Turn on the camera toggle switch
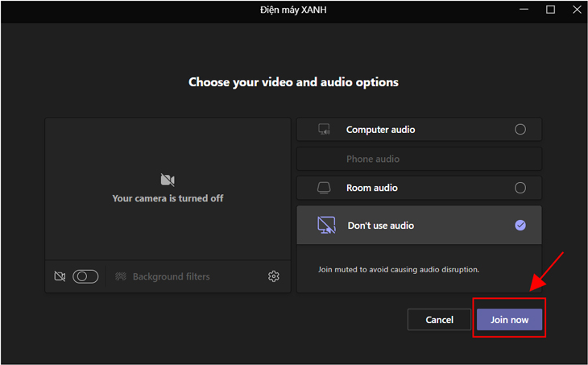This screenshot has height=365, width=588. point(85,276)
